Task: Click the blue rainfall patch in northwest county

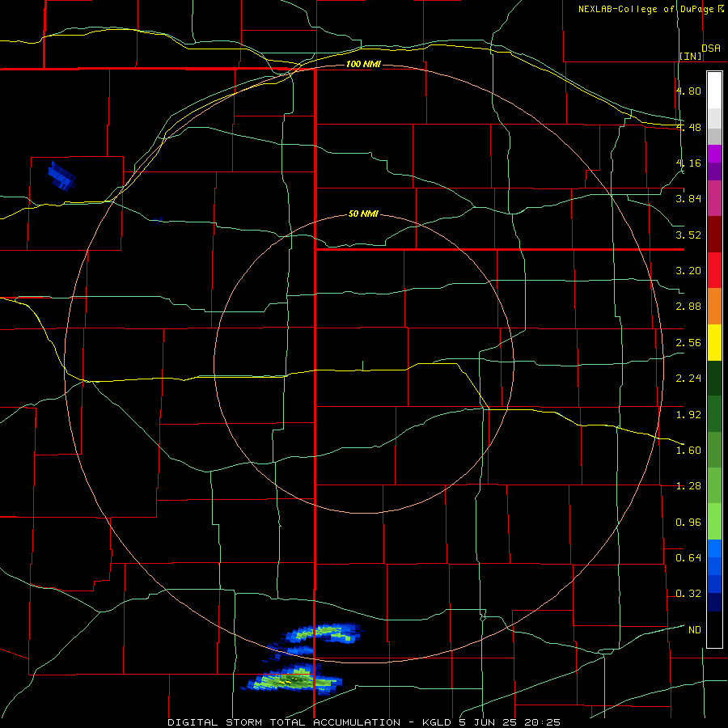Action: click(x=61, y=176)
